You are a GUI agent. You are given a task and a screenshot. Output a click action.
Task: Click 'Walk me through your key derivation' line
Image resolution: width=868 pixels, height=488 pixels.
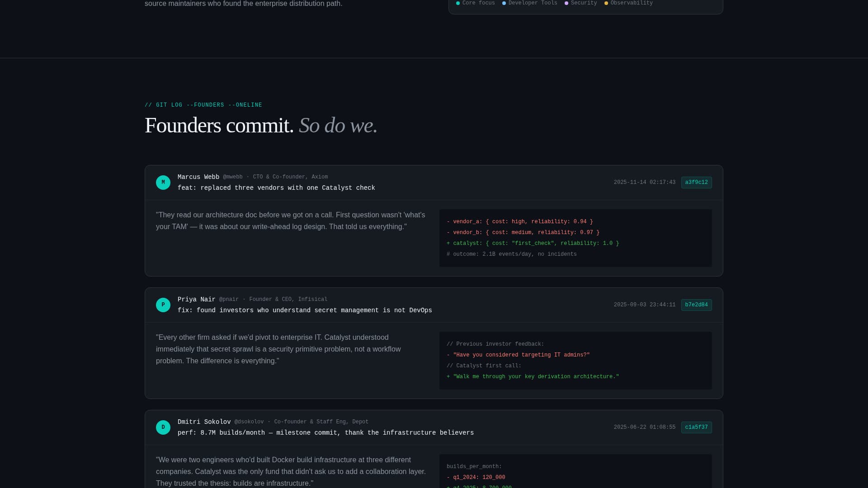coord(533,377)
